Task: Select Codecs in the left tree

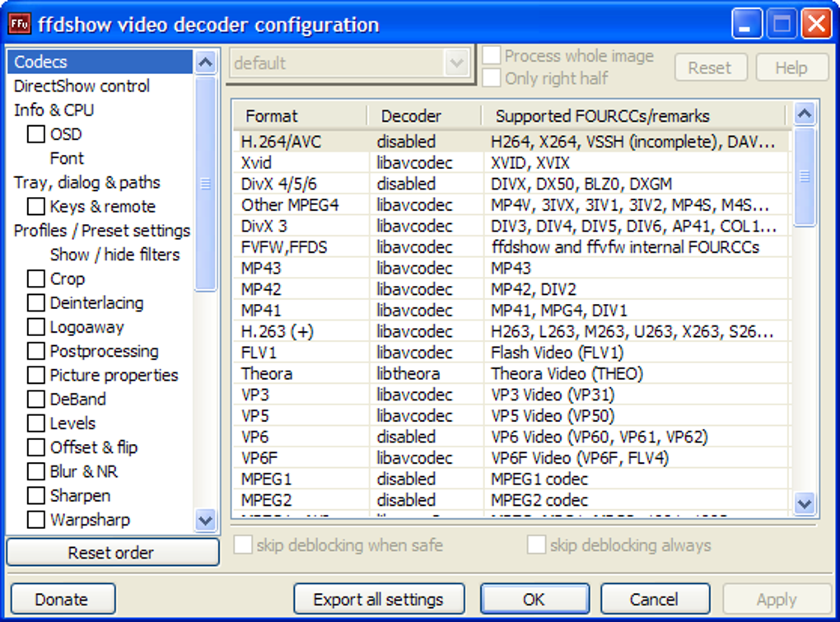Action: [100, 62]
